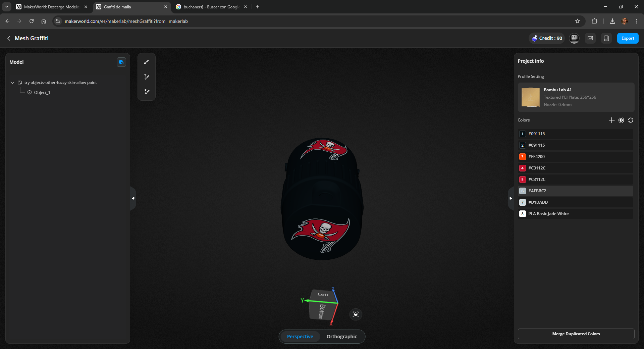Screen dimensions: 644x349
Task: Select gray color 6 #AEBBC2
Action: [x=576, y=191]
